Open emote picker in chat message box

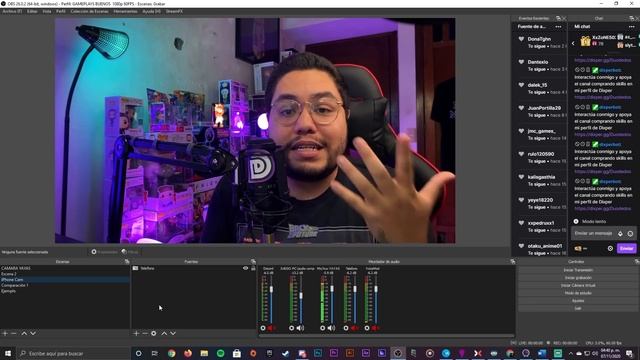[x=630, y=233]
